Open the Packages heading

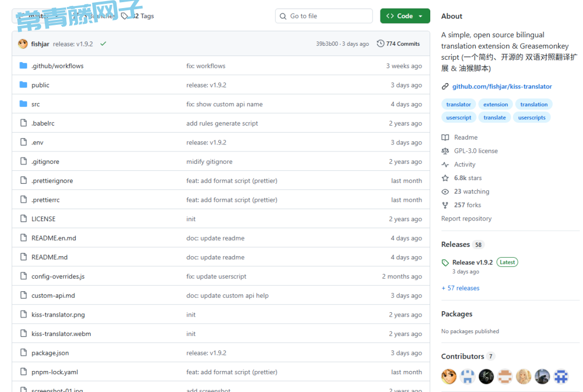click(457, 314)
